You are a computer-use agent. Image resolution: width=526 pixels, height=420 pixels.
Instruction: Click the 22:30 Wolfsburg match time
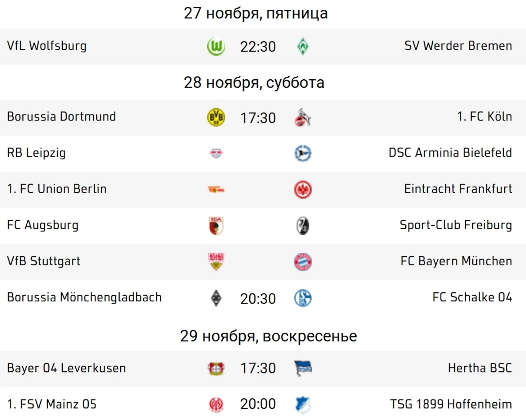(x=258, y=47)
